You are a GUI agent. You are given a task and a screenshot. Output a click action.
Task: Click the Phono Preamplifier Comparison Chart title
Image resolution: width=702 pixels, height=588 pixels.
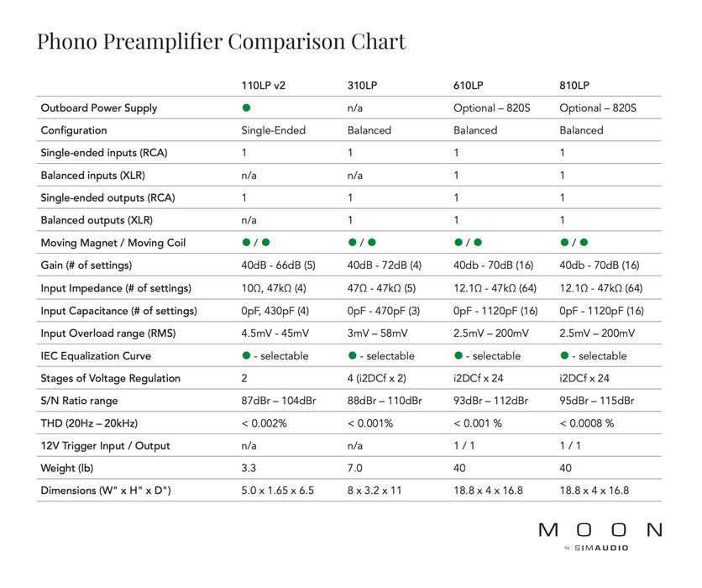[x=221, y=41]
